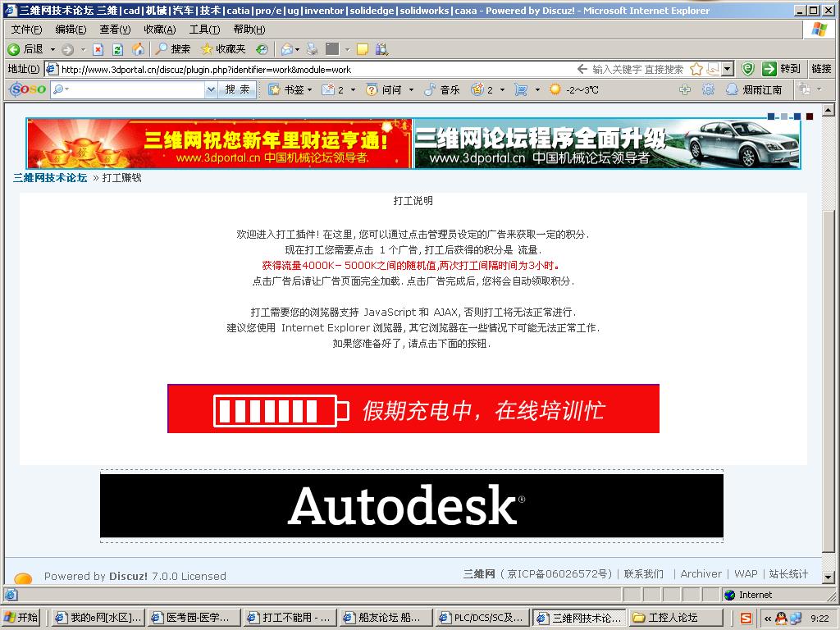Click the 三维网论坛程序全面升级 car banner

coord(607,144)
